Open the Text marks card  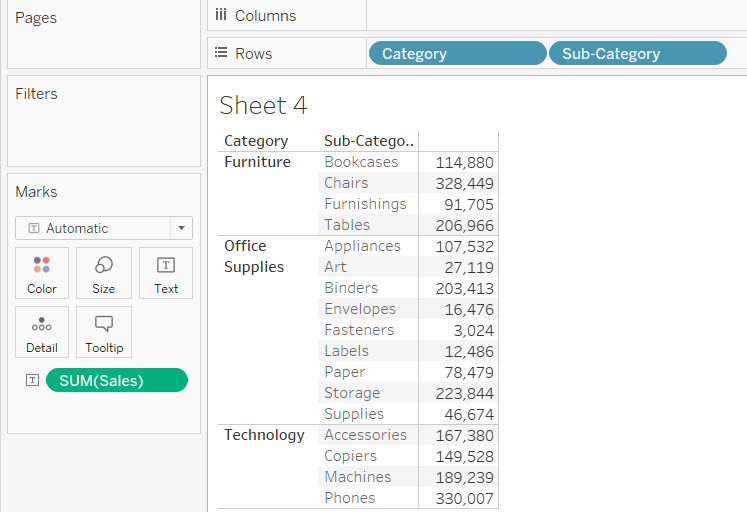point(166,273)
